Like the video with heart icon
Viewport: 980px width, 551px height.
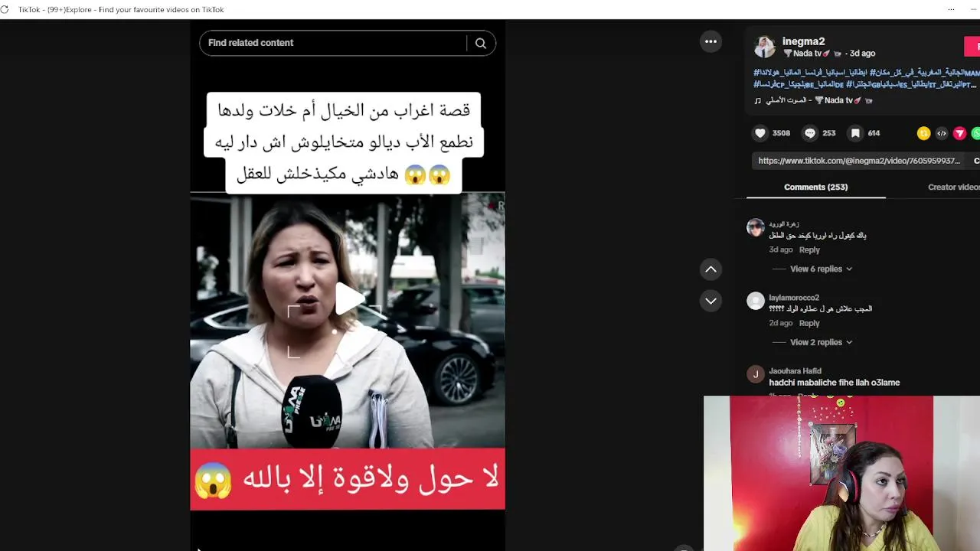coord(760,133)
